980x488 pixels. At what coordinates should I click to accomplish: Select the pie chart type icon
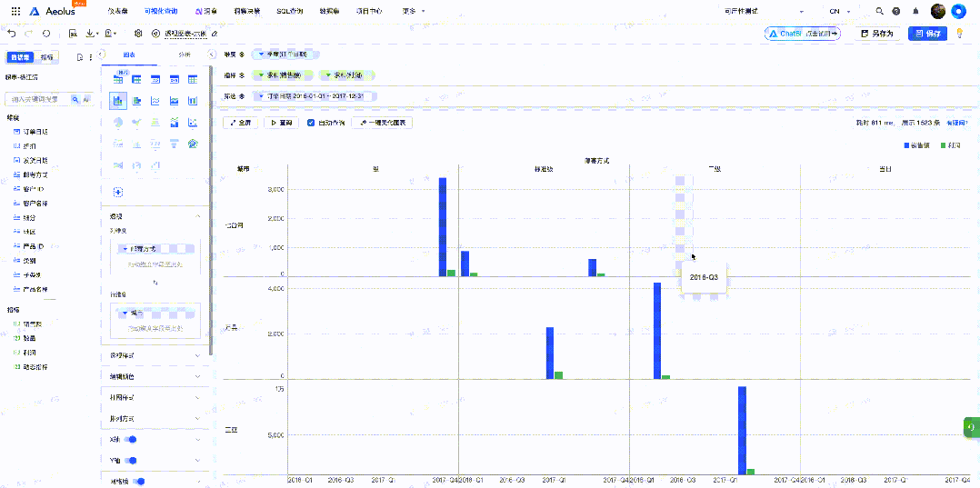[118, 122]
